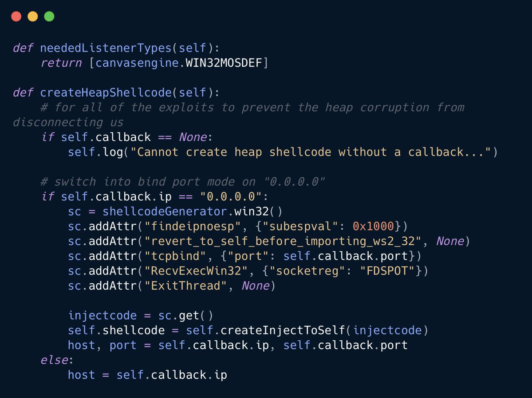Viewport: 532px width, 398px height.
Task: Click the wrapped comment text 'disconnecting us'
Action: 68,122
